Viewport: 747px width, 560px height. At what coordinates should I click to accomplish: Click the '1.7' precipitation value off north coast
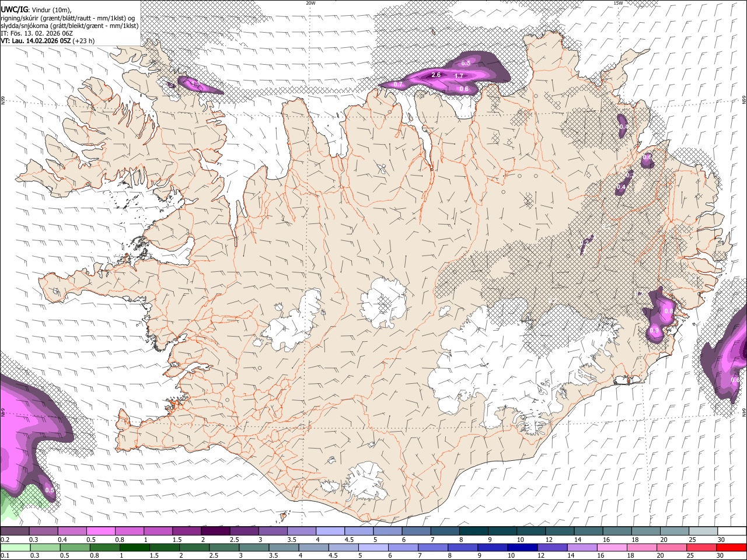459,76
